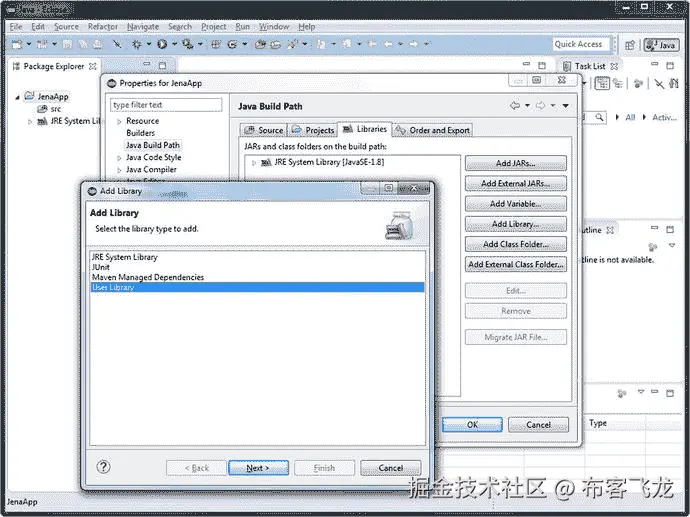This screenshot has height=517, width=690.
Task: Select JRE System Library in Add Library list
Action: 257,257
